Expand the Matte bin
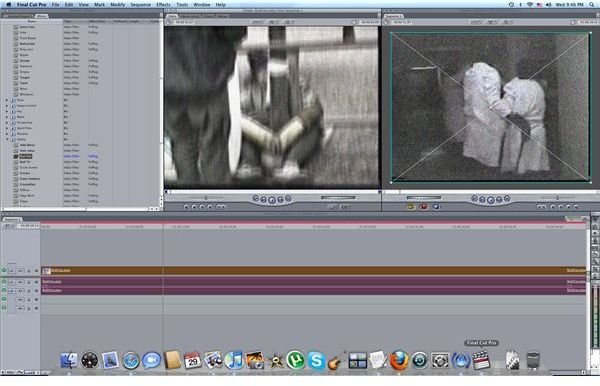This screenshot has width=600, height=386. [x=7, y=117]
